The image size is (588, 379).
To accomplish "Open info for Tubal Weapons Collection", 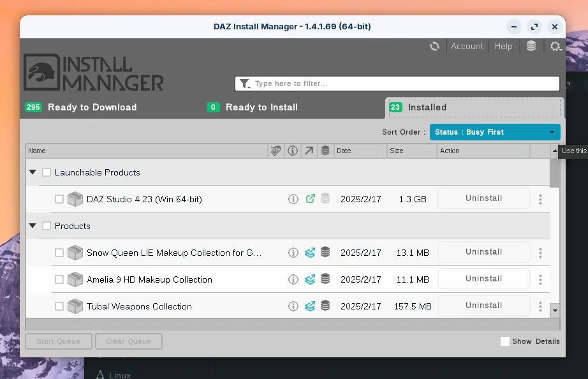I will pos(293,306).
